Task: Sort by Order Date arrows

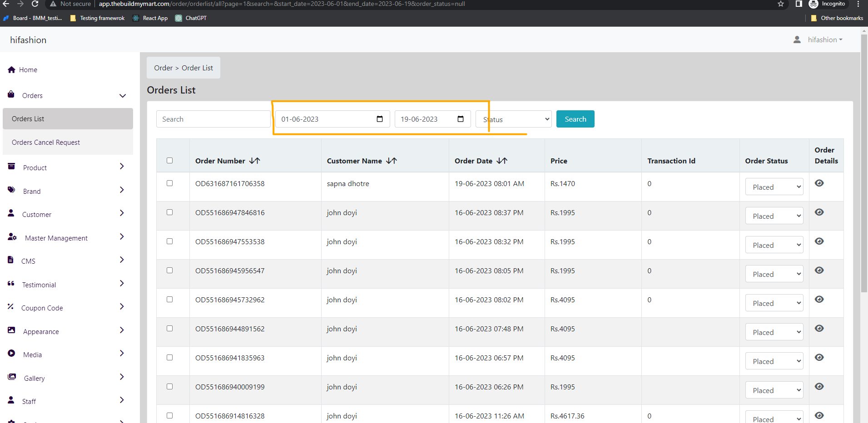Action: tap(502, 161)
